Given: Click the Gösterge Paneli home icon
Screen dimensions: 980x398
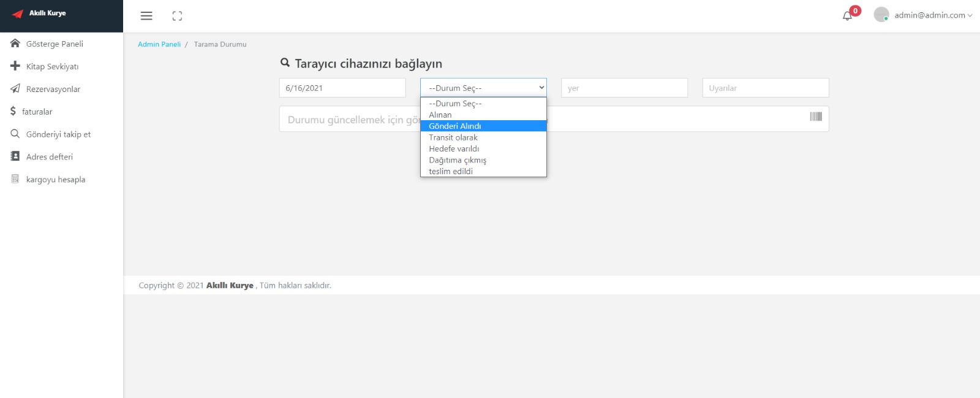Looking at the screenshot, I should tap(15, 44).
